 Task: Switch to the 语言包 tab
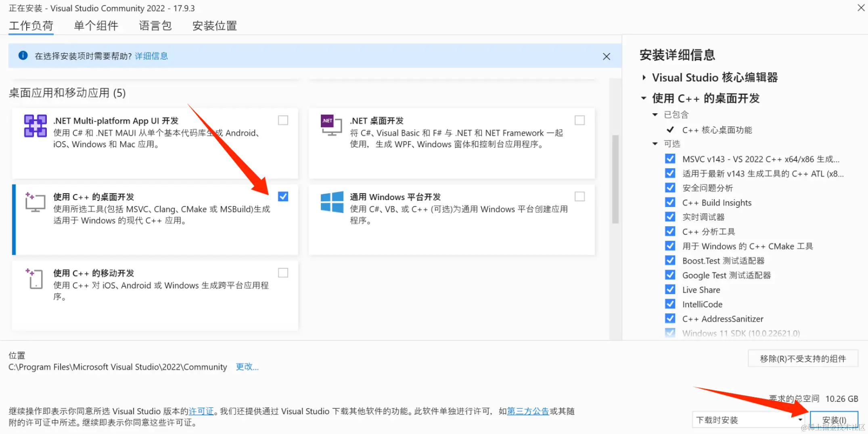pos(155,26)
